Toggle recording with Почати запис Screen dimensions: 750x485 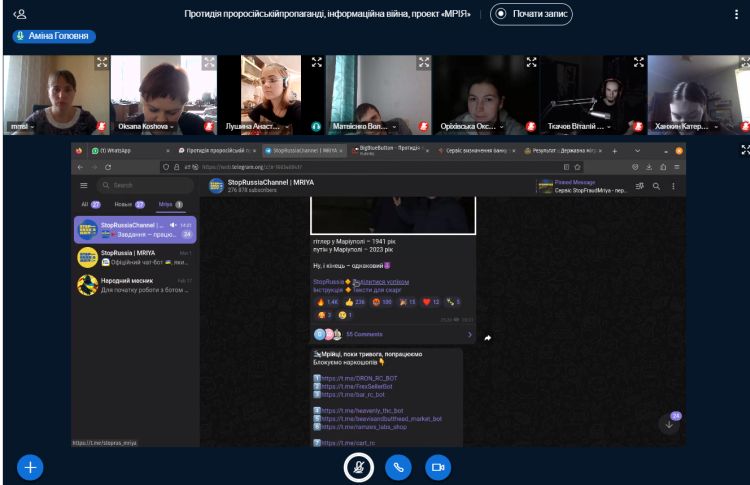[x=530, y=16]
